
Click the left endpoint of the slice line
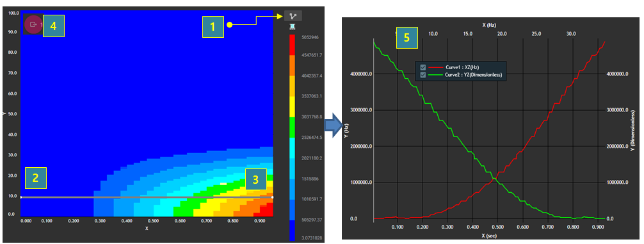21,197
